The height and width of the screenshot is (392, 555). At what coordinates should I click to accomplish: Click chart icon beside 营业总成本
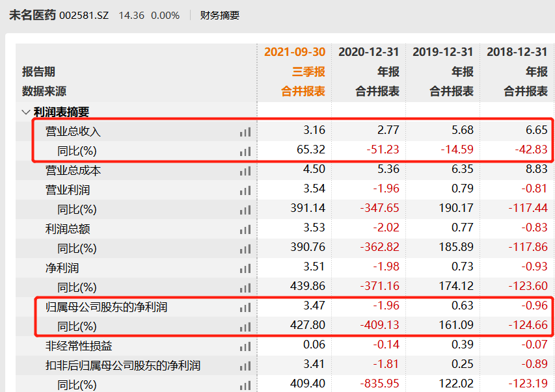(x=245, y=171)
